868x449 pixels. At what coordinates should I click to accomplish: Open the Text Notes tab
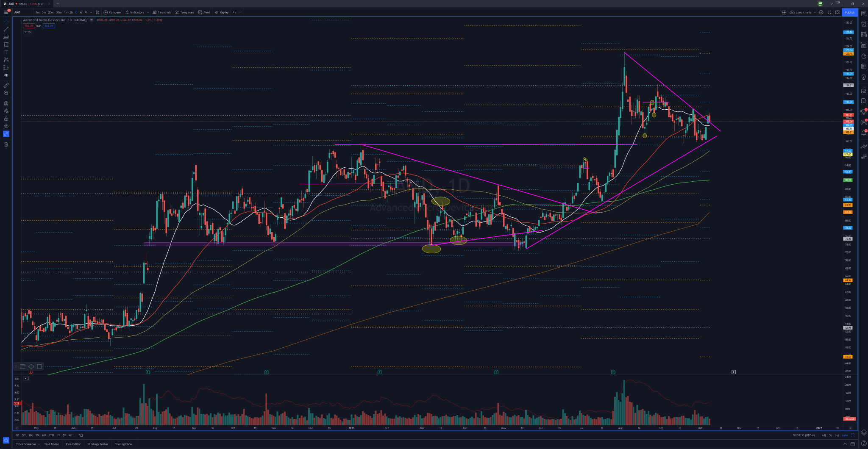tap(52, 444)
